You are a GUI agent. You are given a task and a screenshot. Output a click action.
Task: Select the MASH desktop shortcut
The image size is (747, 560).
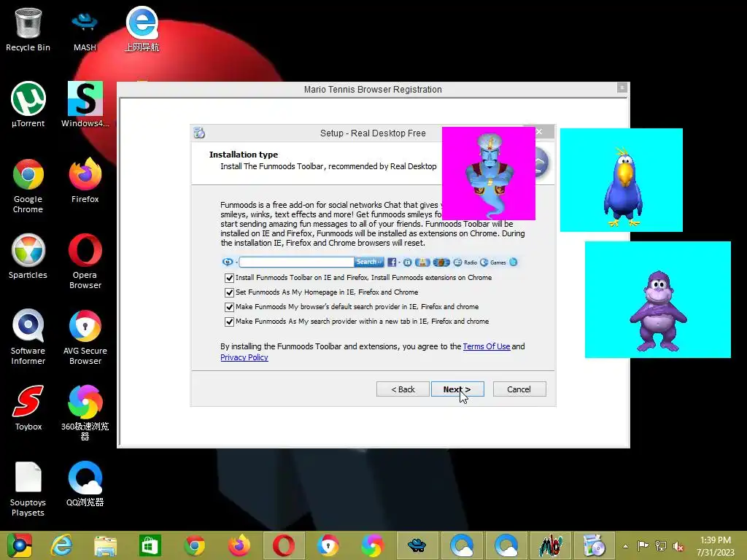pos(85,29)
